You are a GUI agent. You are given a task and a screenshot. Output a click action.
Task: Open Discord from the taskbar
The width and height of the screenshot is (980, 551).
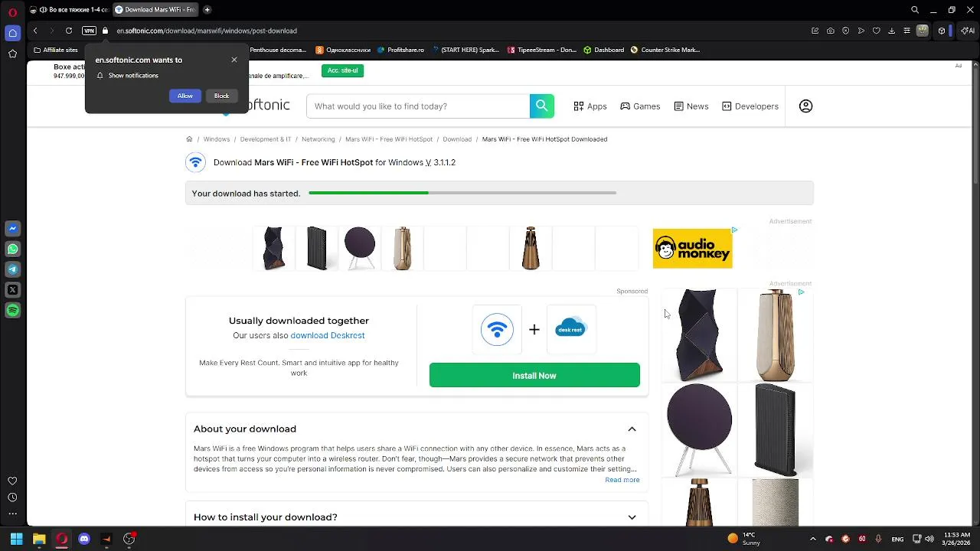[84, 539]
